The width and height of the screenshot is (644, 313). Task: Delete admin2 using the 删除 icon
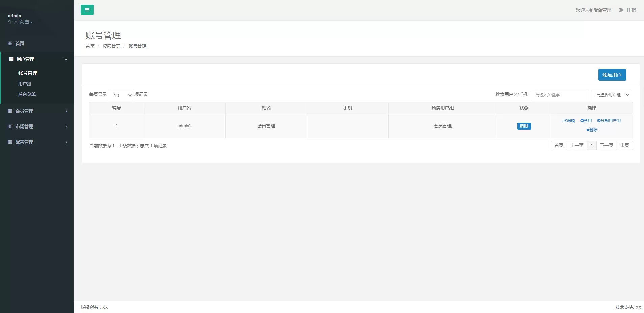pos(588,130)
